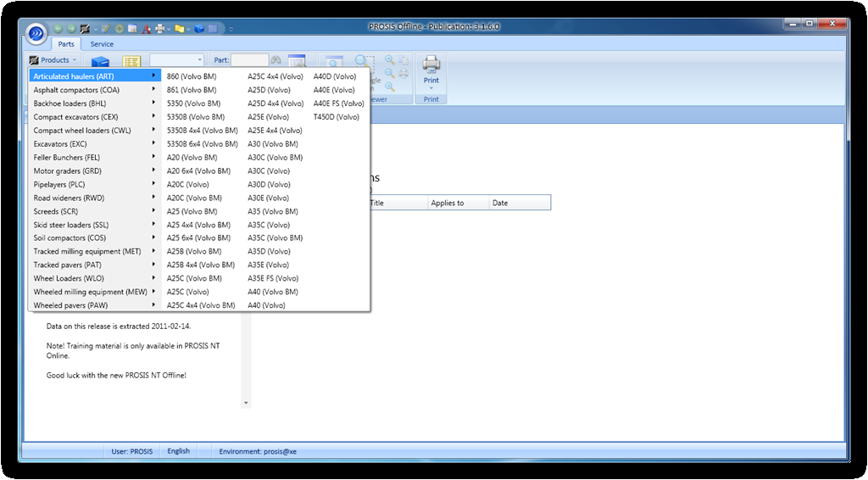Open Compact excavators (CEX) submenu
This screenshot has width=868, height=480.
coord(95,117)
